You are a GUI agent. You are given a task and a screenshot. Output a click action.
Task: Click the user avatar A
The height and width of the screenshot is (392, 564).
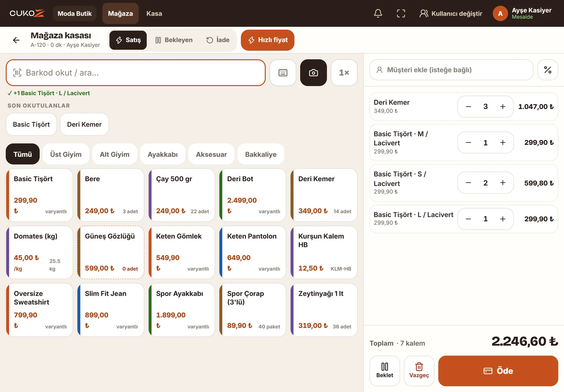pyautogui.click(x=500, y=13)
